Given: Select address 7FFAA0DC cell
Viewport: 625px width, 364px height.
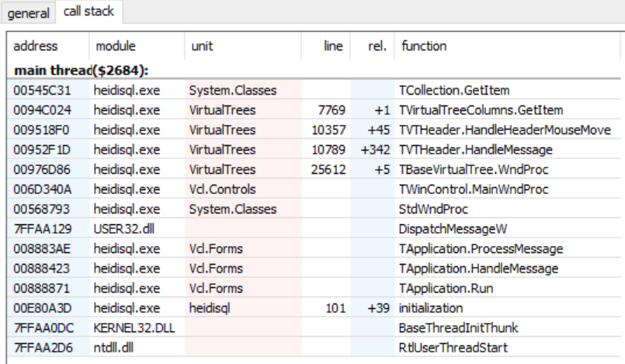Looking at the screenshot, I should (x=43, y=328).
